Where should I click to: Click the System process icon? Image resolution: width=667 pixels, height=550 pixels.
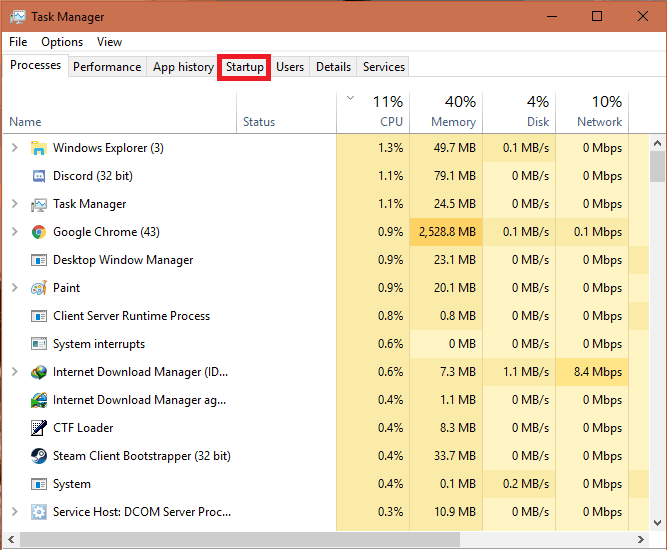[x=39, y=484]
